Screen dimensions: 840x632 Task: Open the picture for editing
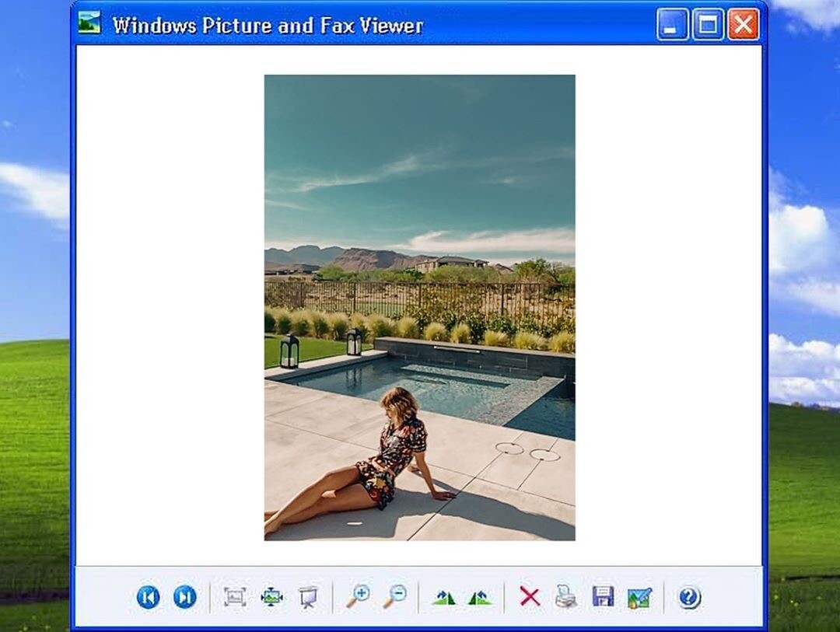click(639, 597)
